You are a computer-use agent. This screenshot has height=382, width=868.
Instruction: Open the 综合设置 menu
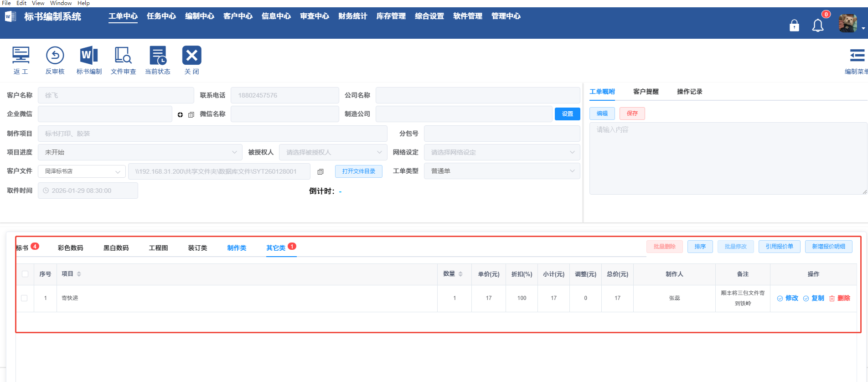[429, 16]
